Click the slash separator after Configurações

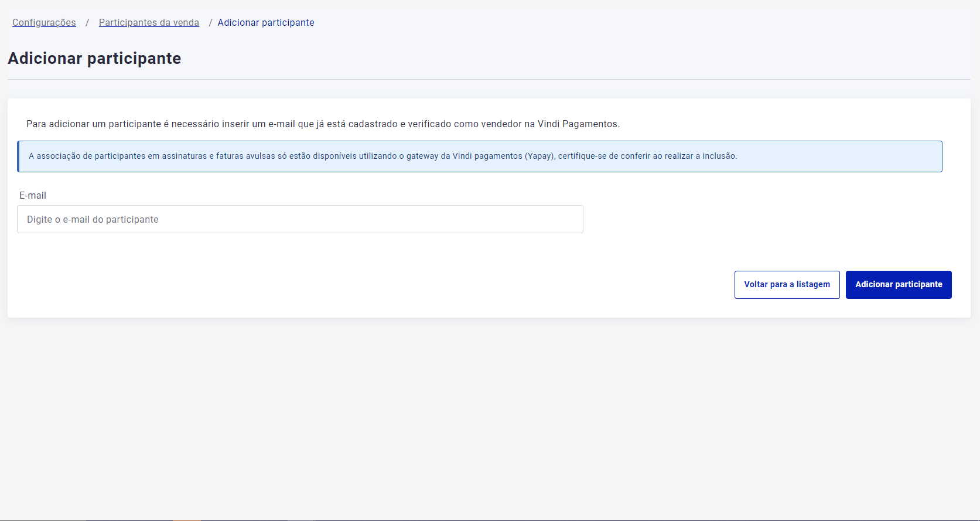87,22
